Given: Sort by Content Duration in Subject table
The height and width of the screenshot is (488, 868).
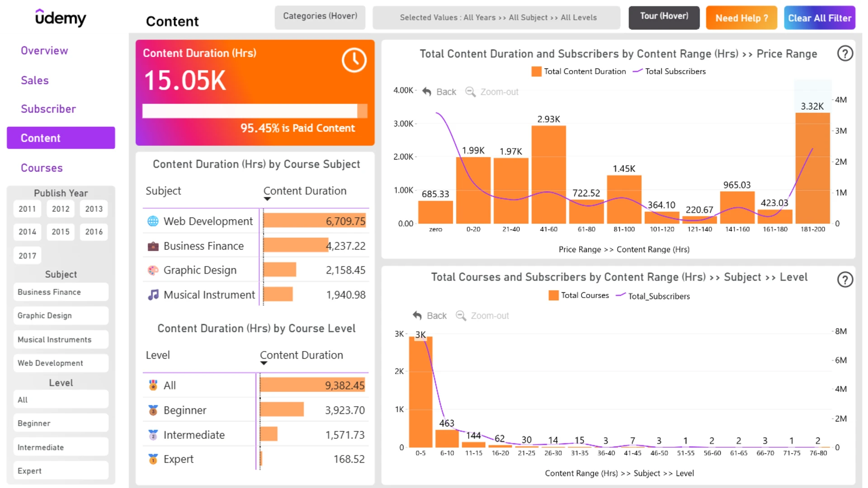Looking at the screenshot, I should click(x=305, y=191).
